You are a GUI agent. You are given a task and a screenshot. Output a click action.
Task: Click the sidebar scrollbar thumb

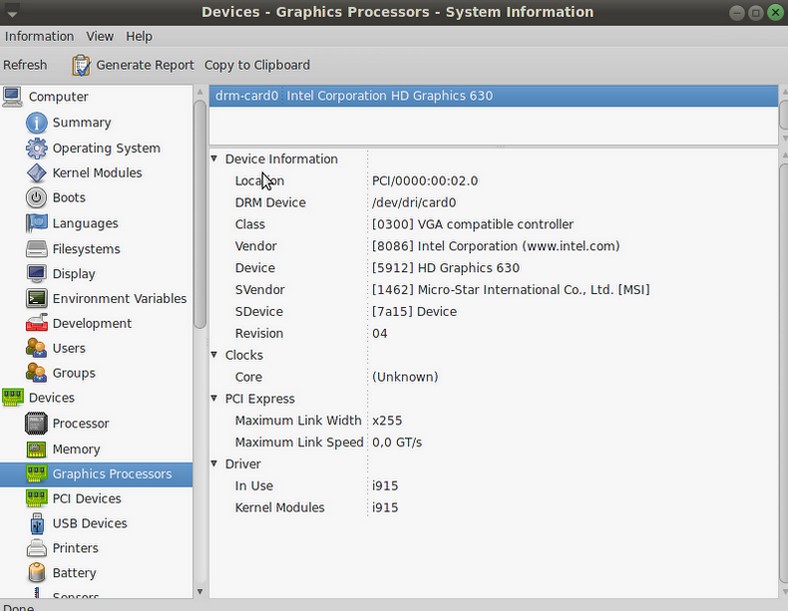coord(200,215)
